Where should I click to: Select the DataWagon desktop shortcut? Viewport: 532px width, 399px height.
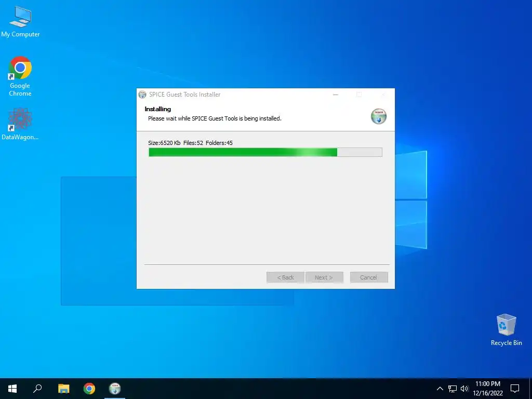(x=20, y=124)
